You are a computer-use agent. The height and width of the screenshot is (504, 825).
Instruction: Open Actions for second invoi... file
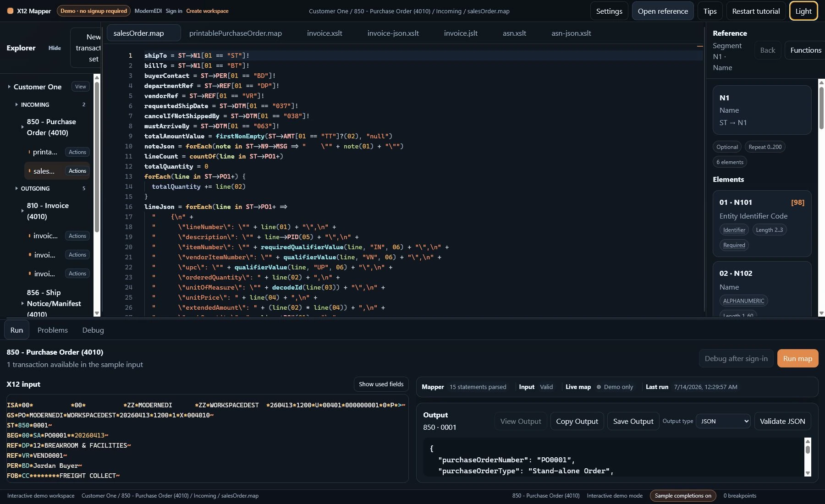point(77,274)
